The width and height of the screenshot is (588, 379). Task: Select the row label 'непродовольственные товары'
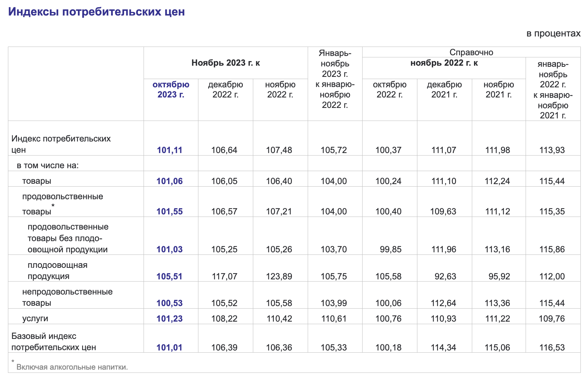pos(67,297)
